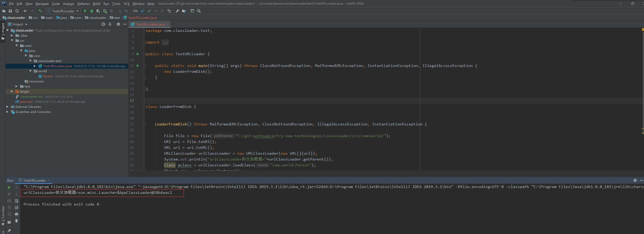Select pom.xml in project tree
This screenshot has height=234, width=644.
tap(26, 101)
